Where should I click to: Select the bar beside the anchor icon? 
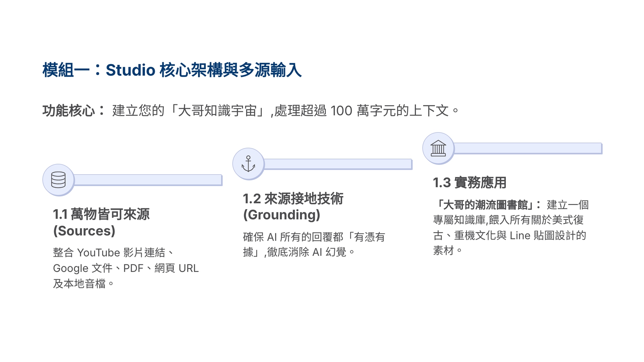338,164
